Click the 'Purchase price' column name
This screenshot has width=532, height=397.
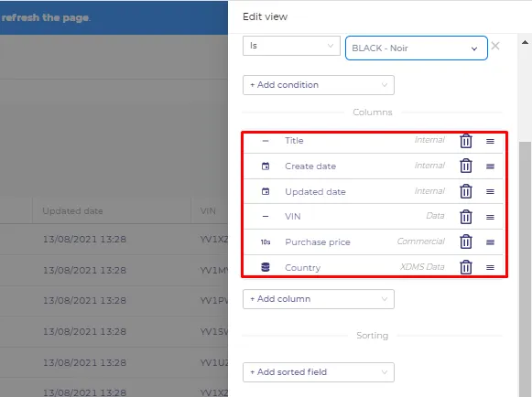pyautogui.click(x=318, y=242)
